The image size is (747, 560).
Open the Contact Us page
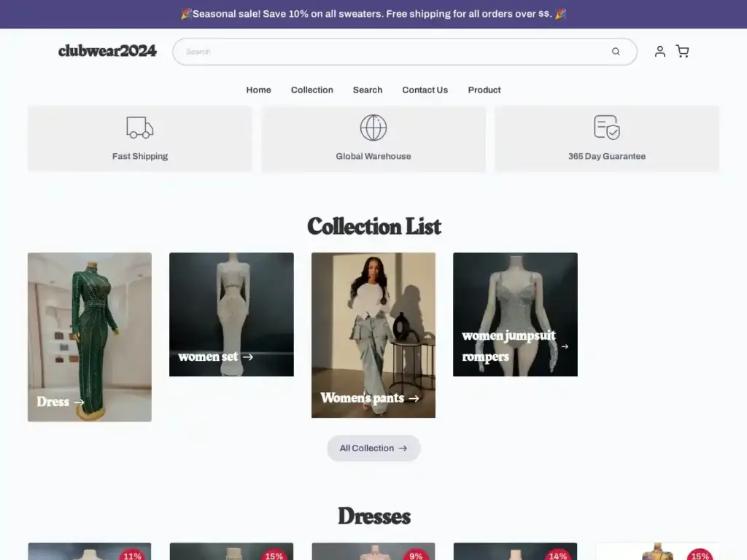[x=425, y=90]
